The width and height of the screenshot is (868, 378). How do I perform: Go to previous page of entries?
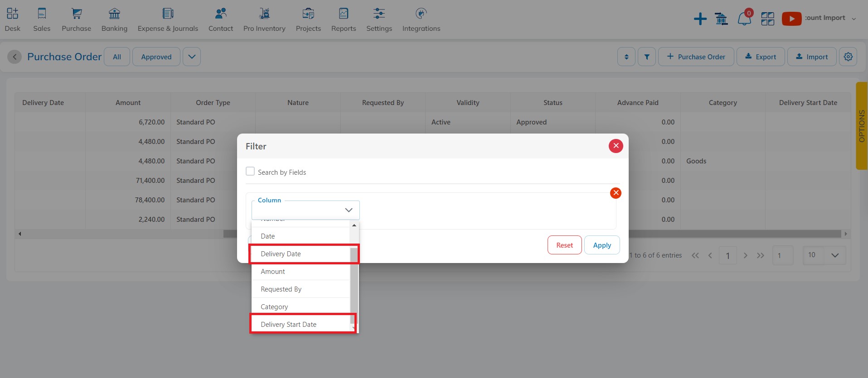point(710,255)
